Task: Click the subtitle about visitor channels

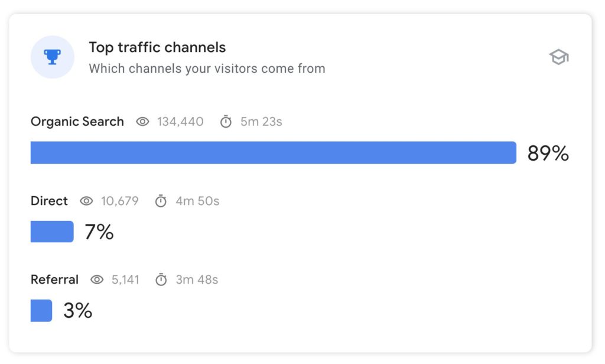Action: pyautogui.click(x=207, y=69)
